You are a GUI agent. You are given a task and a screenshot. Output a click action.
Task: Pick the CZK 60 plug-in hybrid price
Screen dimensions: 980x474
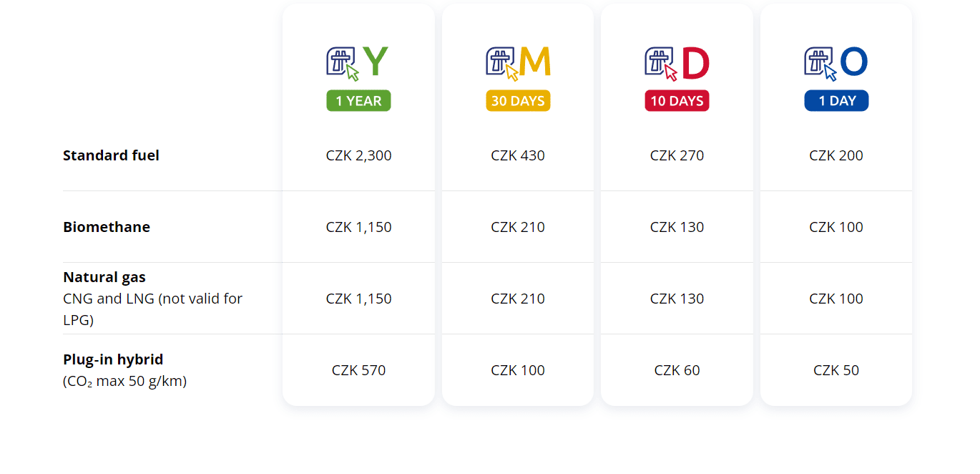677,370
